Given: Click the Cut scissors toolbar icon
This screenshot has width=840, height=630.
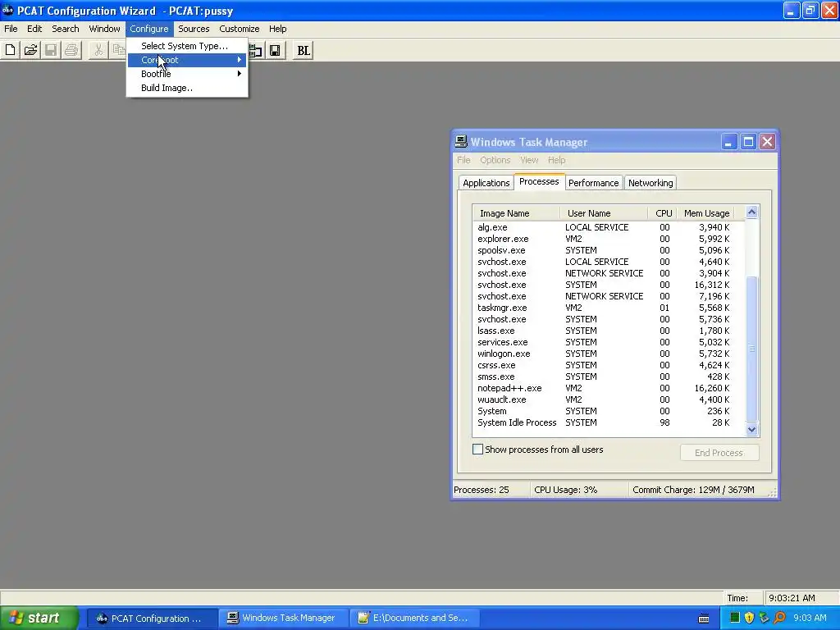Looking at the screenshot, I should [98, 50].
